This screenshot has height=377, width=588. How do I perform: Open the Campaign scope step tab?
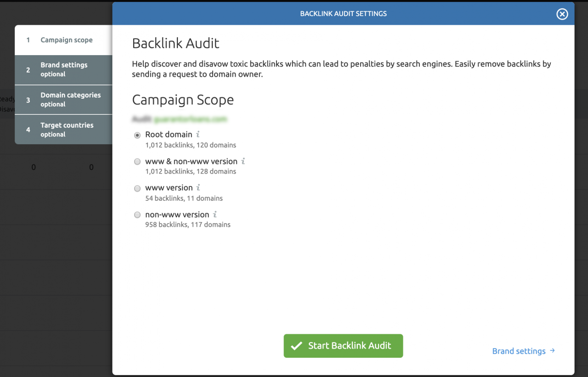63,40
